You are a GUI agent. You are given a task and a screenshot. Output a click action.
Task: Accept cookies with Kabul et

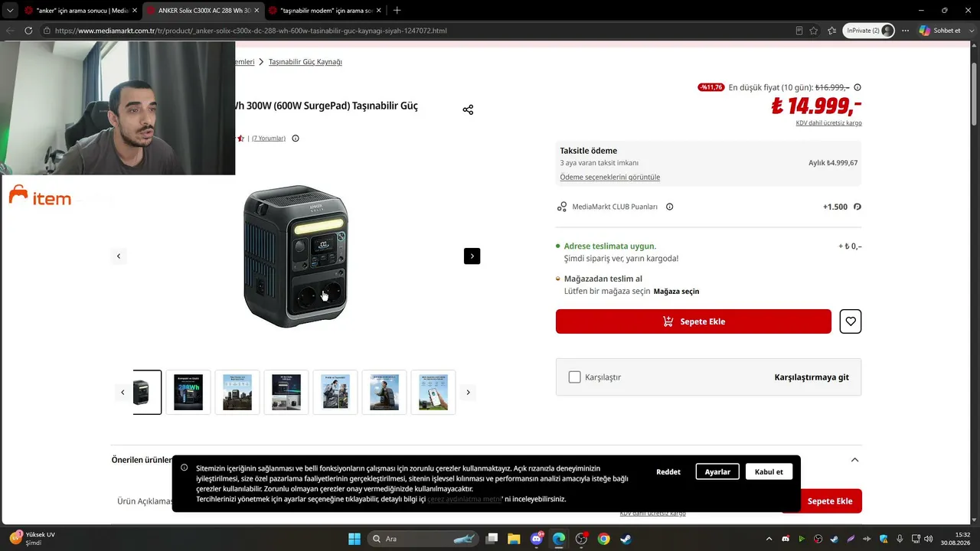pos(769,471)
